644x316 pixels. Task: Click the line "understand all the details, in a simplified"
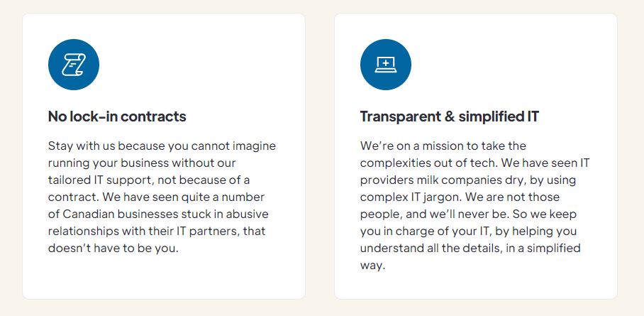(470, 249)
